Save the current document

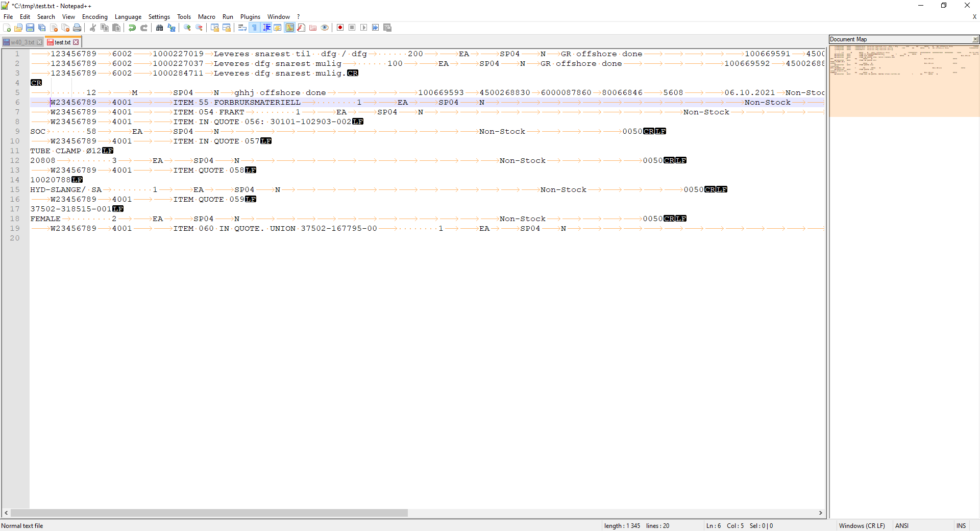pos(30,28)
